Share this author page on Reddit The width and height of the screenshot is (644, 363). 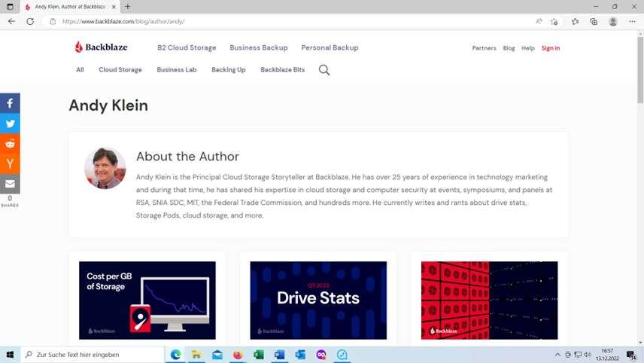tap(10, 144)
